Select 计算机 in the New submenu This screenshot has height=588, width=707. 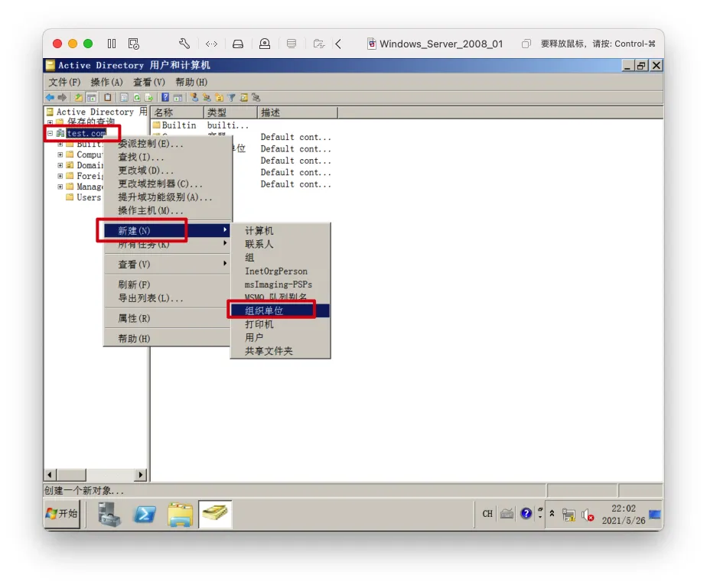[x=281, y=231]
